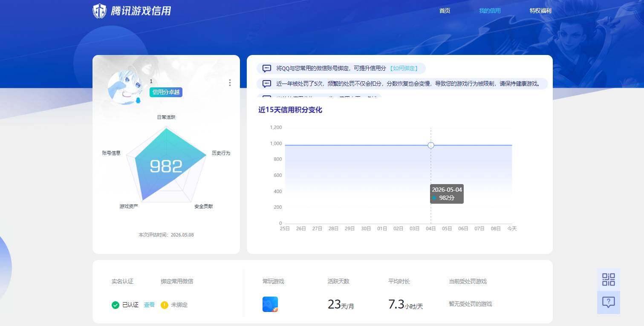Click the chart data point on 04日
This screenshot has height=326, width=644.
click(x=431, y=145)
